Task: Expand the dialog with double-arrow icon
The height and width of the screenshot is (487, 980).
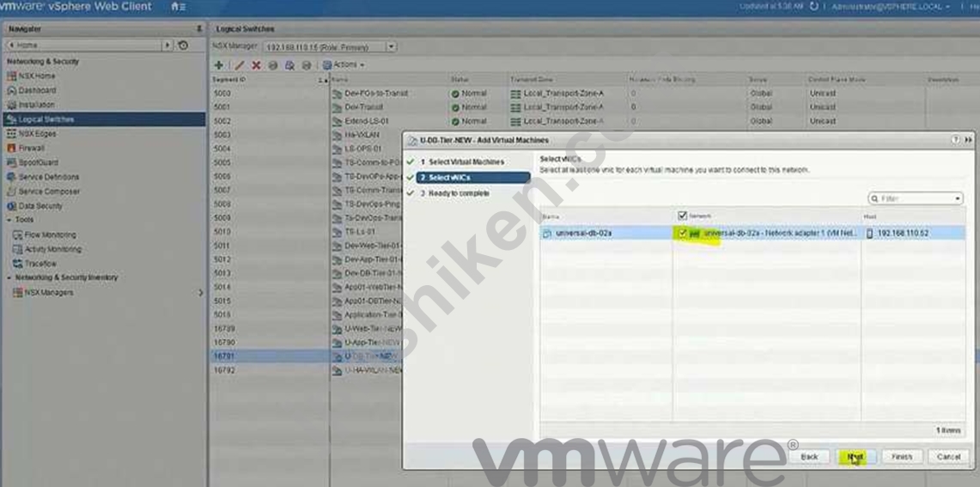Action: point(968,140)
